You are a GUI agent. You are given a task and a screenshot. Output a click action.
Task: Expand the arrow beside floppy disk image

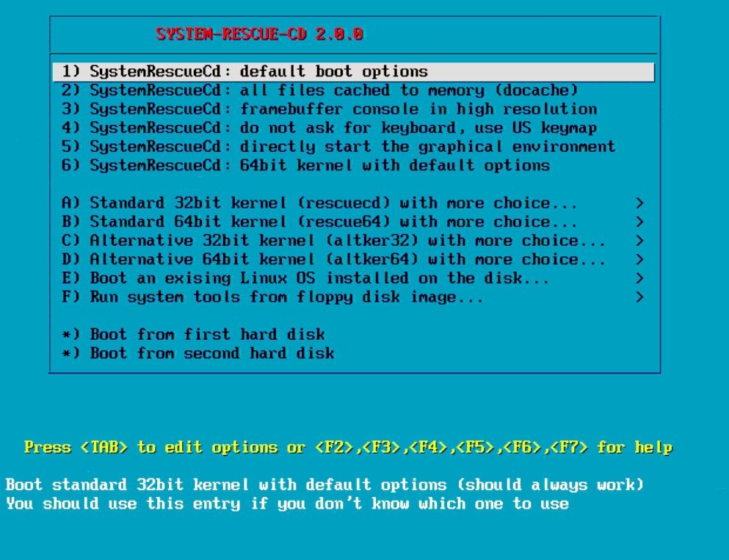point(639,297)
